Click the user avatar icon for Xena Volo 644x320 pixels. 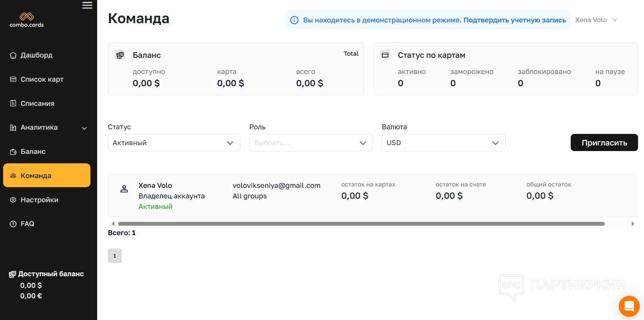click(x=124, y=189)
